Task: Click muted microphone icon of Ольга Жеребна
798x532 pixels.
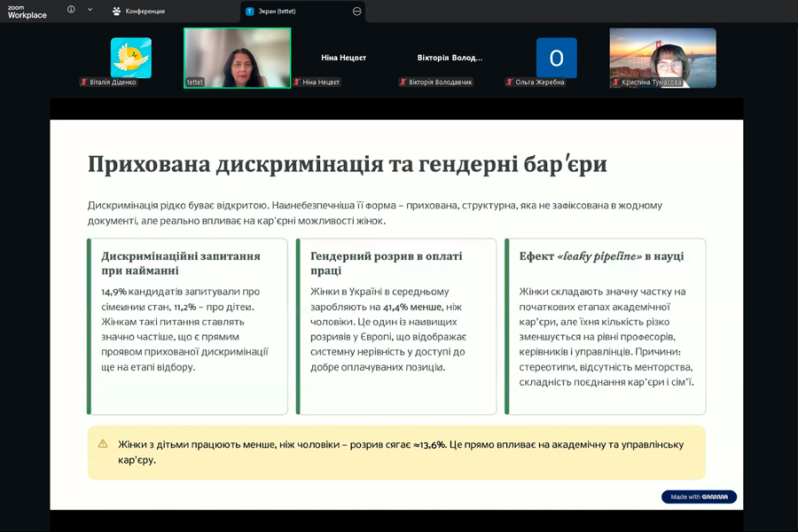Action: [510, 82]
